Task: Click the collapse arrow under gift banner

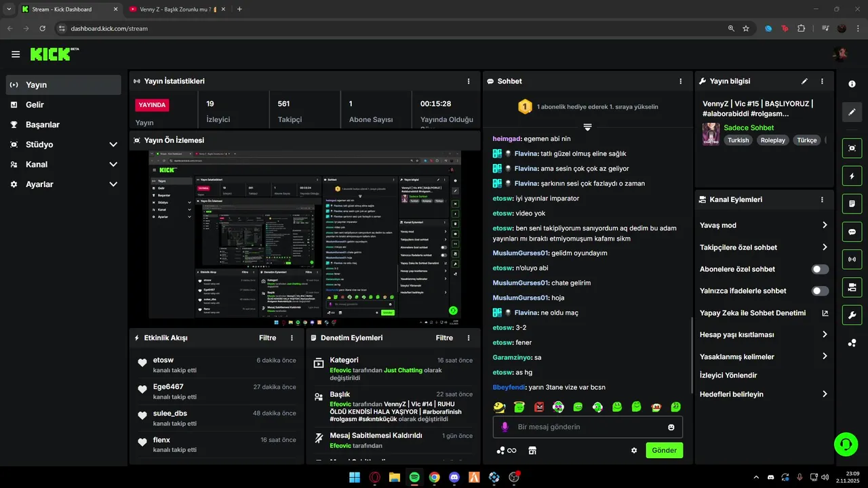Action: tap(587, 127)
